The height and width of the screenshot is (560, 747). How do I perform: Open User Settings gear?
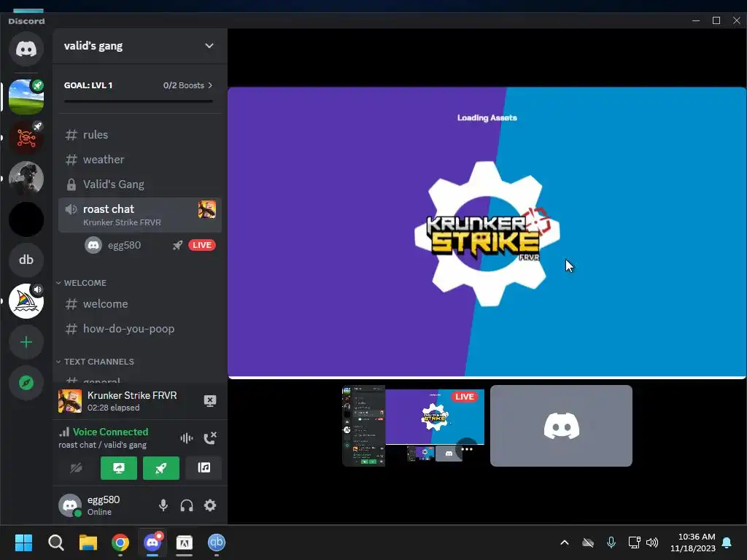(x=210, y=505)
